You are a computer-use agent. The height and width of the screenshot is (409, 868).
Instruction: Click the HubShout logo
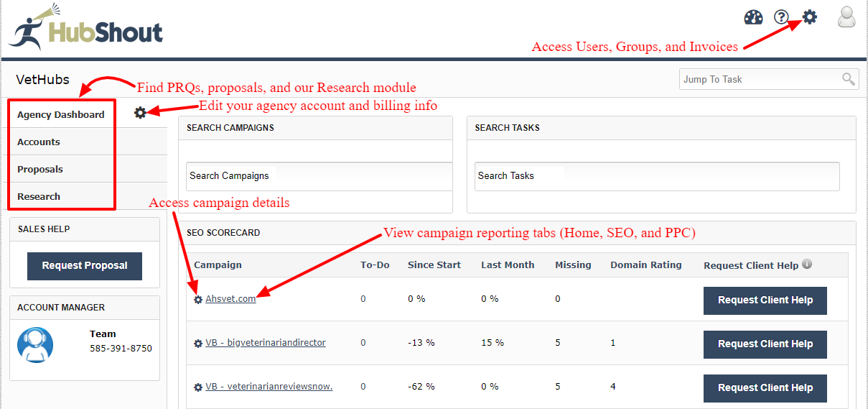(x=86, y=28)
